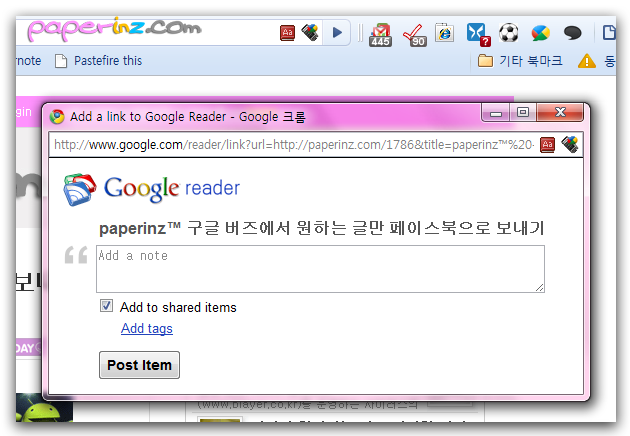Click the note bookmark at bookmarks bar start
630x436 pixels.
point(29,61)
